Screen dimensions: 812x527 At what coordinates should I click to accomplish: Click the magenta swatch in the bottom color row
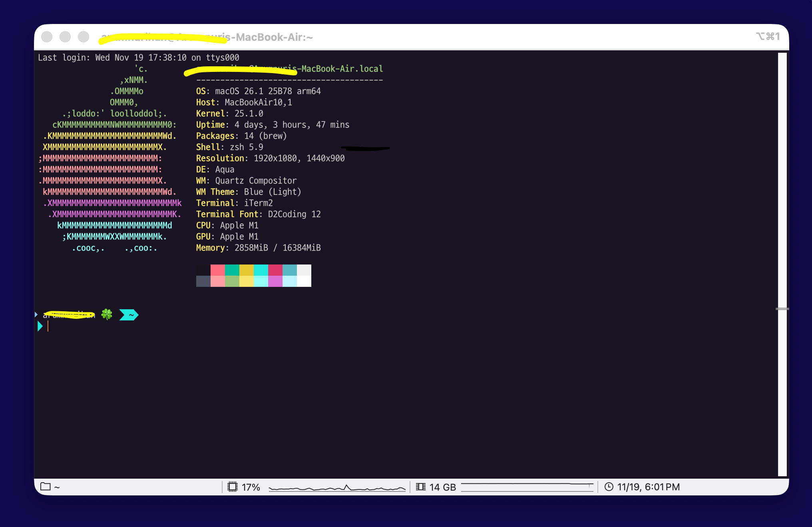tap(275, 281)
